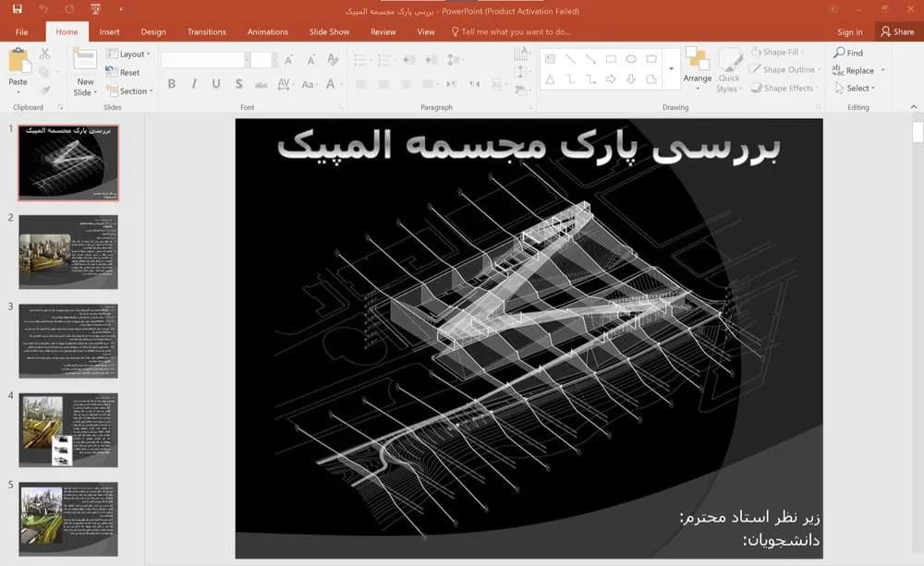
Task: Insert a New Slide via its icon
Action: pos(85,61)
